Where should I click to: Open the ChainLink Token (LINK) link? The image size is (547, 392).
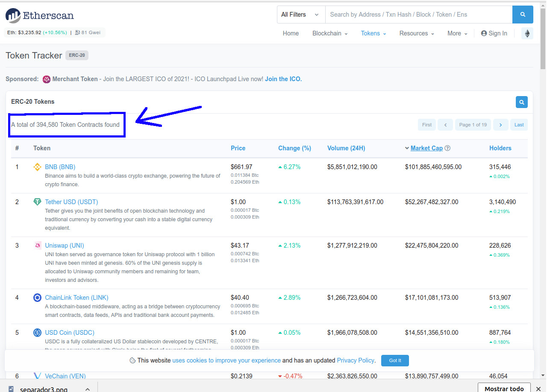point(76,298)
